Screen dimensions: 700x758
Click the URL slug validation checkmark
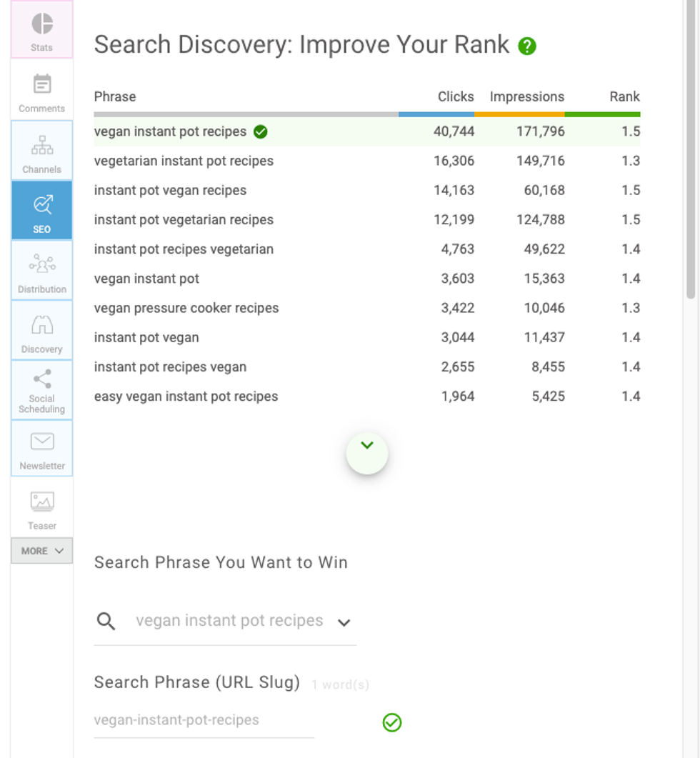point(392,723)
